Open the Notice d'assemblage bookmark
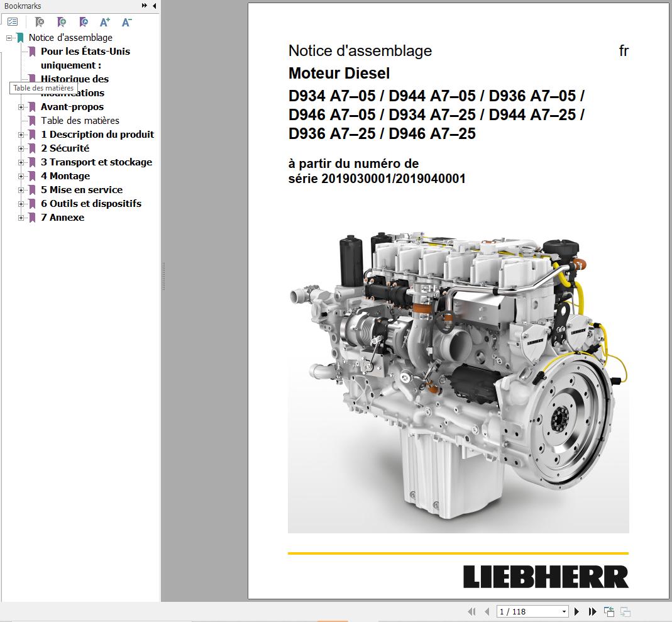Screen dimensions: 672x622 point(70,38)
